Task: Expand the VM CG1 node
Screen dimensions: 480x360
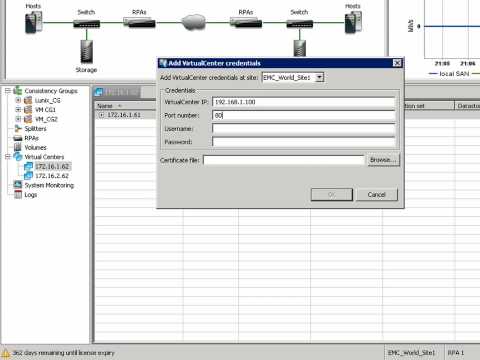Action: tap(18, 109)
